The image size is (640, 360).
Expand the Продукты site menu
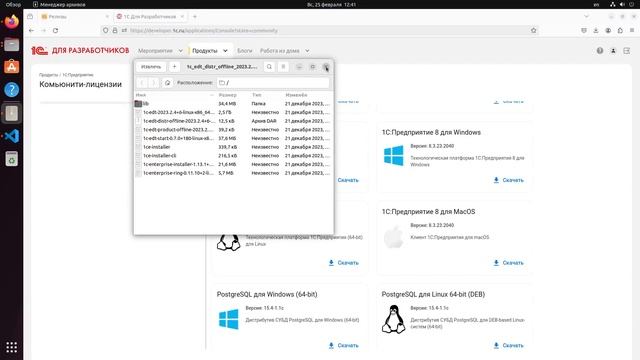[210, 51]
